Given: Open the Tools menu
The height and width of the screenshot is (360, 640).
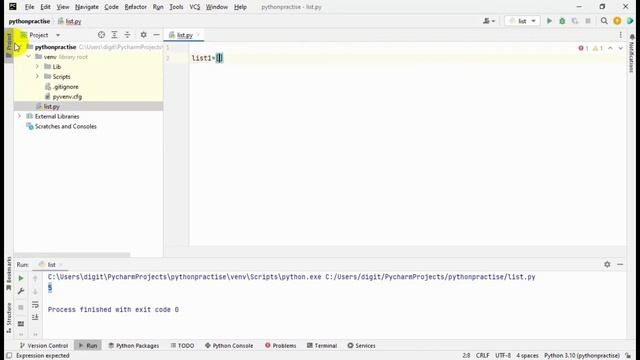Looking at the screenshot, I should [176, 7].
